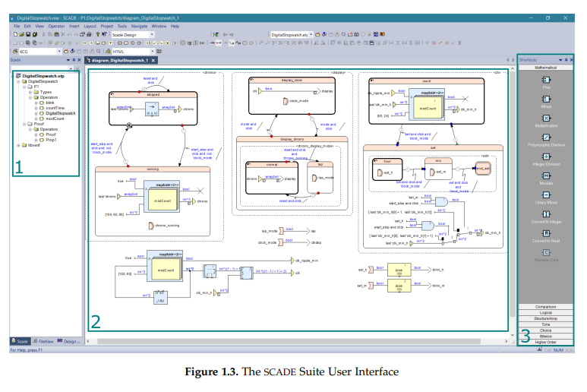Expand the Comparison shortcuts category
Viewport: 587px width, 392px height.
click(545, 307)
